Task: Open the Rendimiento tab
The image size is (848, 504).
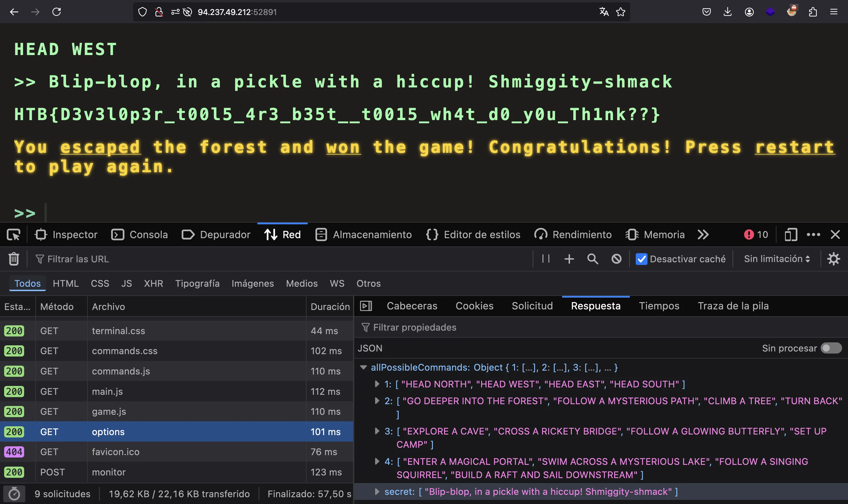Action: (573, 235)
